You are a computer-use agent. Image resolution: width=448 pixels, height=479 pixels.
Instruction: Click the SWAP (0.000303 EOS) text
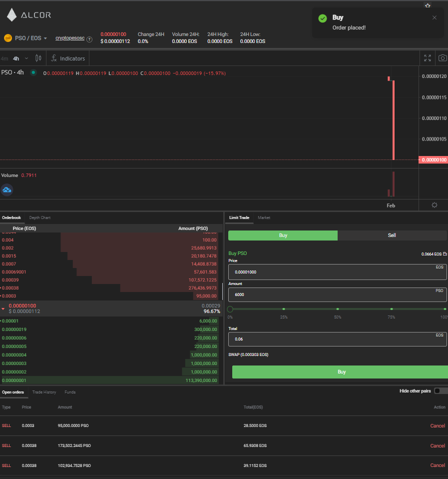248,354
